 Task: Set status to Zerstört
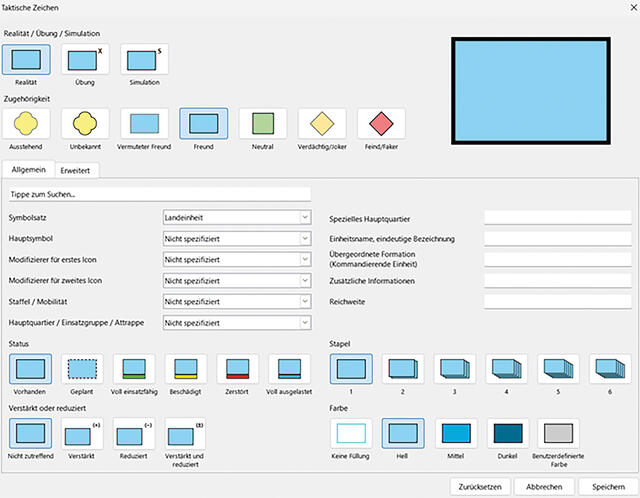tap(238, 369)
